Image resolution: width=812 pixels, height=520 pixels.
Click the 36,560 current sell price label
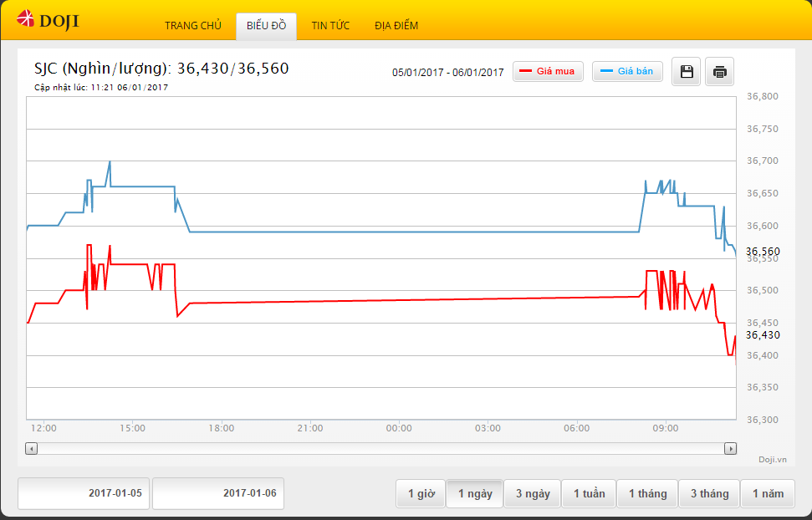(x=763, y=252)
